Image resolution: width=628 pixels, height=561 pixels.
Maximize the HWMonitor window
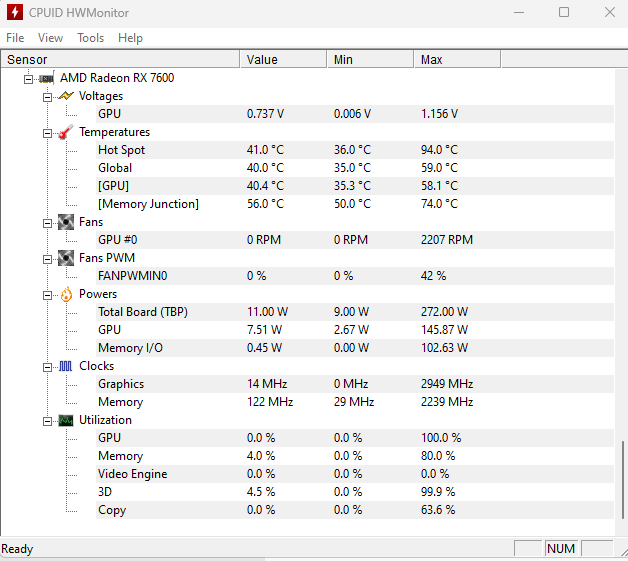click(564, 12)
